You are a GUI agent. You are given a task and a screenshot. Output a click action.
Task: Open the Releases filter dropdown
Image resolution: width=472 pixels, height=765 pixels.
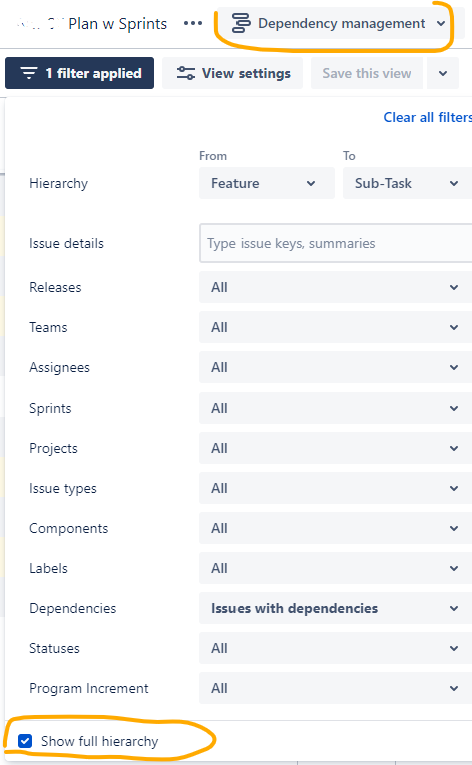click(335, 287)
